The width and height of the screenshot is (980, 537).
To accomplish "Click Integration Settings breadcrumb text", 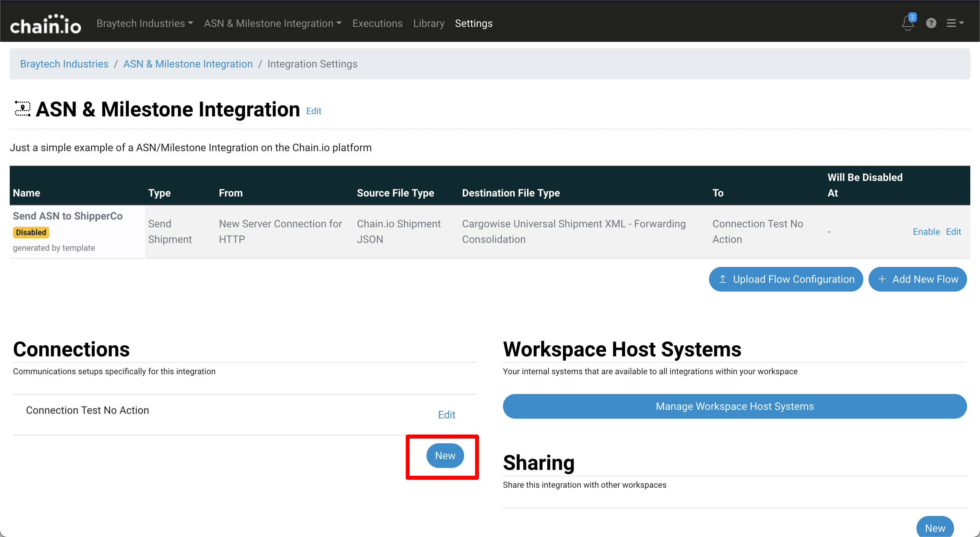I will pyautogui.click(x=312, y=64).
